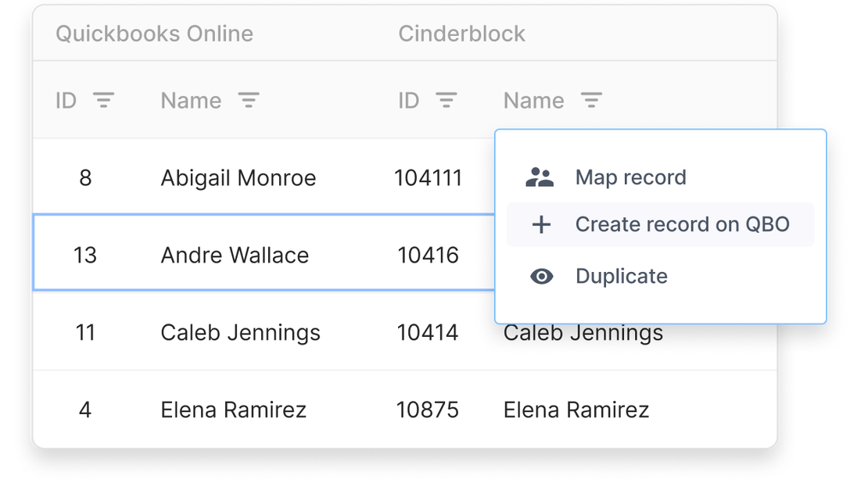Click the Quickbooks Name column filter icon
868x497 pixels.
(x=249, y=100)
